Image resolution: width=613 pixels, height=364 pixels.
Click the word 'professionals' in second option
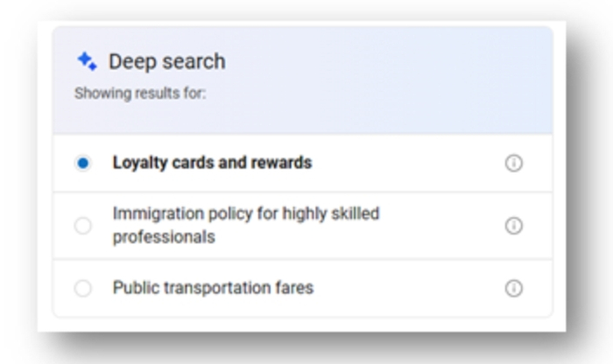point(164,237)
